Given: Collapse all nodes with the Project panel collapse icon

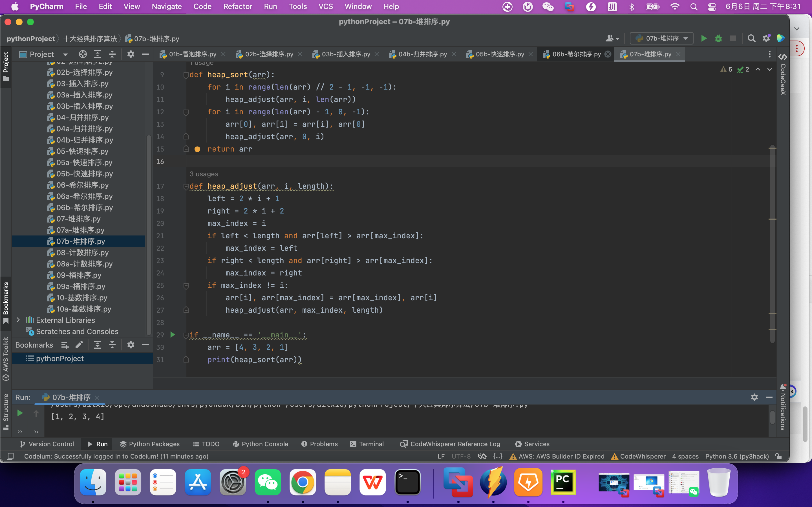Looking at the screenshot, I should 112,54.
